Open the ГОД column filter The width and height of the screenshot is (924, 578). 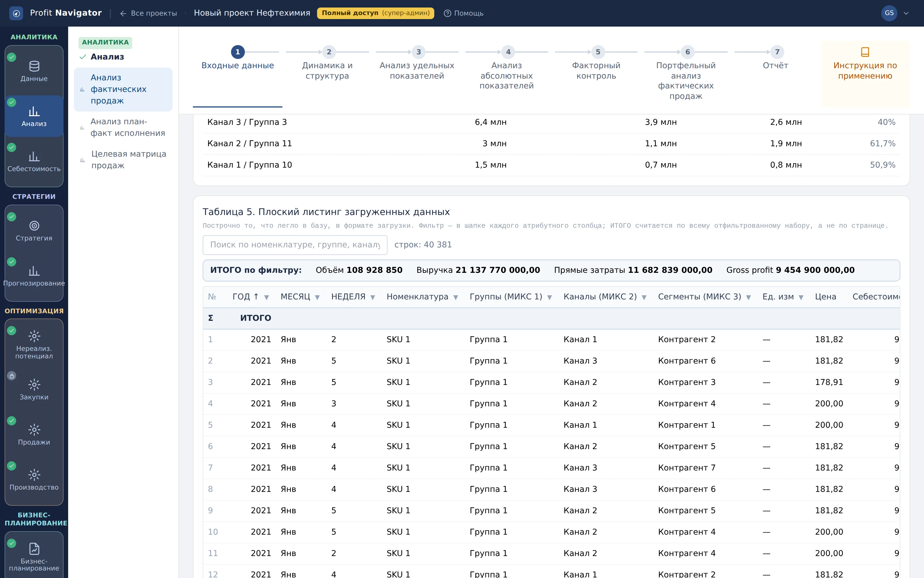pos(267,297)
